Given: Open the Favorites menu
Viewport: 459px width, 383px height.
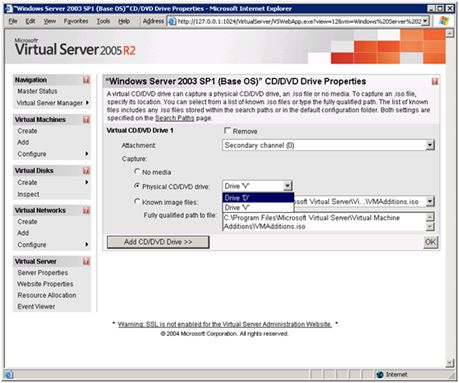Looking at the screenshot, I should [x=76, y=21].
